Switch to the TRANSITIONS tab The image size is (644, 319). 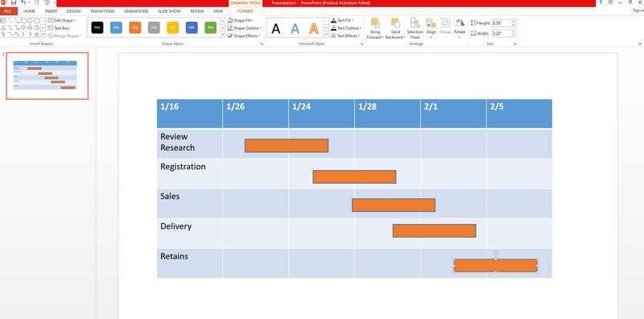(x=102, y=11)
